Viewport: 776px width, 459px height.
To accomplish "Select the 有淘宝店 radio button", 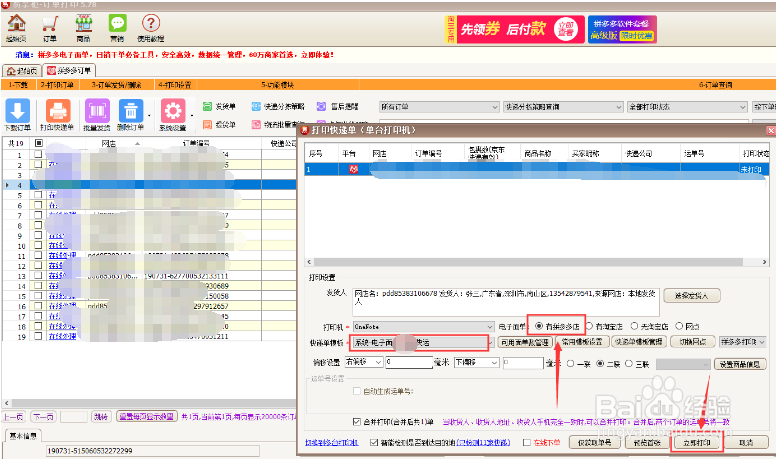I will [x=589, y=326].
